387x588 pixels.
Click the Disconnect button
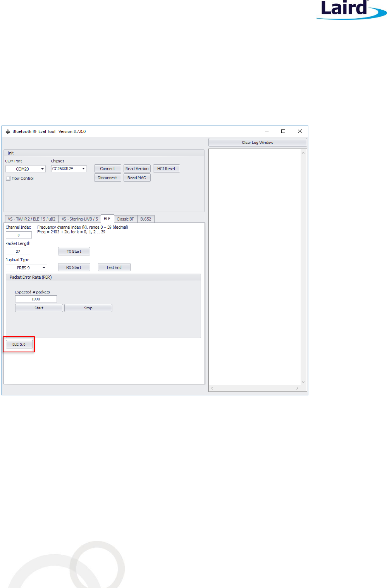108,178
